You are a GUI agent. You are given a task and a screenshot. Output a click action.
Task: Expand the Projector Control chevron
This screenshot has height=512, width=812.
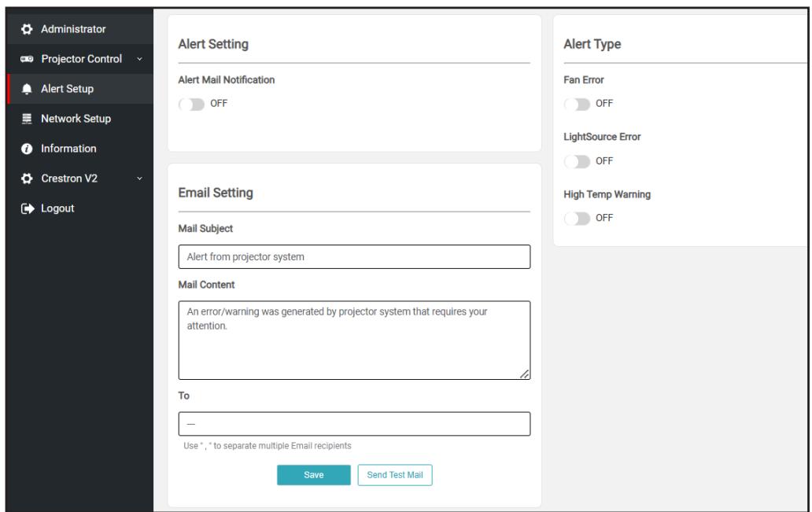coord(139,59)
